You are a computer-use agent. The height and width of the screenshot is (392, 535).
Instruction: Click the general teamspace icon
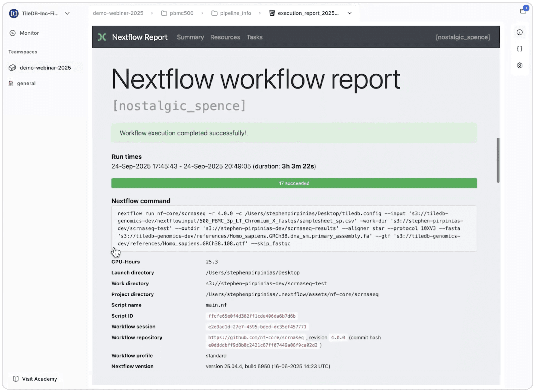point(11,83)
